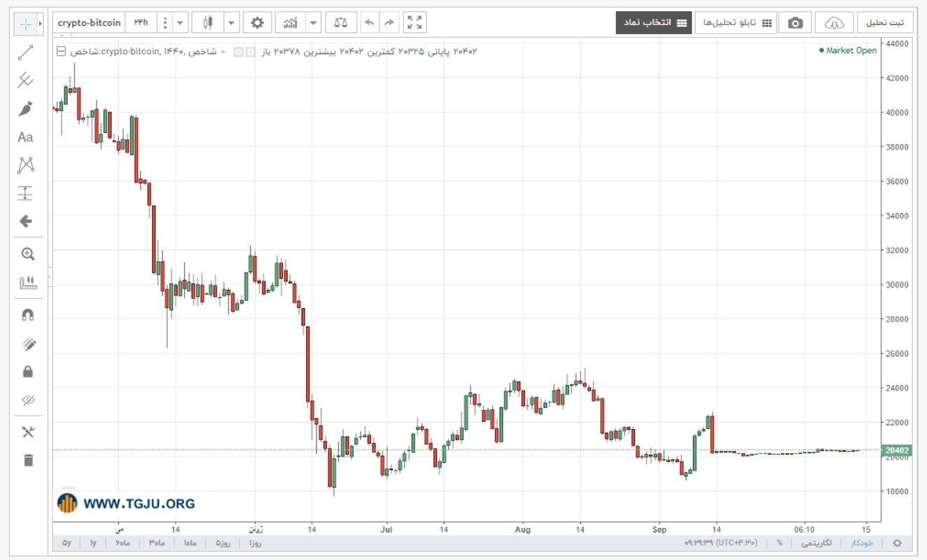Click the back arrow tool in sidebar
Image resolution: width=927 pixels, height=560 pixels.
pyautogui.click(x=26, y=221)
